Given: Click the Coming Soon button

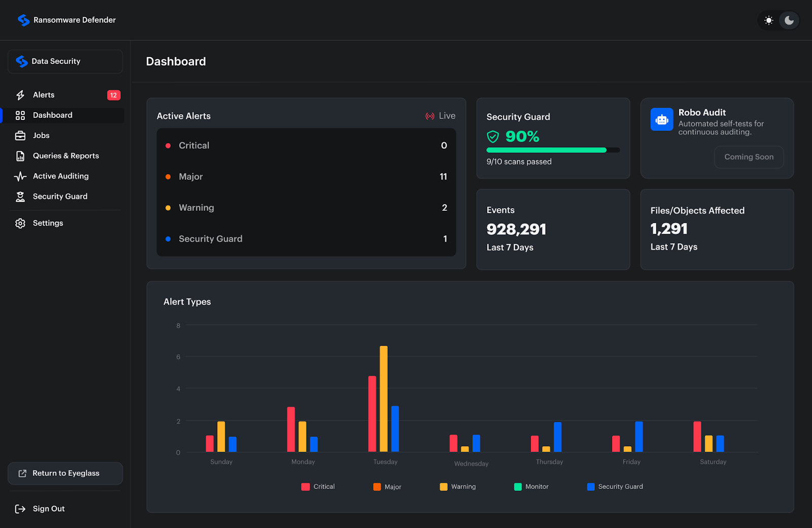Looking at the screenshot, I should [749, 157].
